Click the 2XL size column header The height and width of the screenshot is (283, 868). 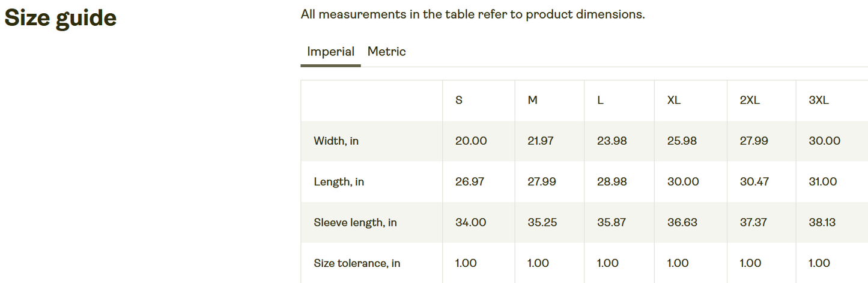pos(750,100)
